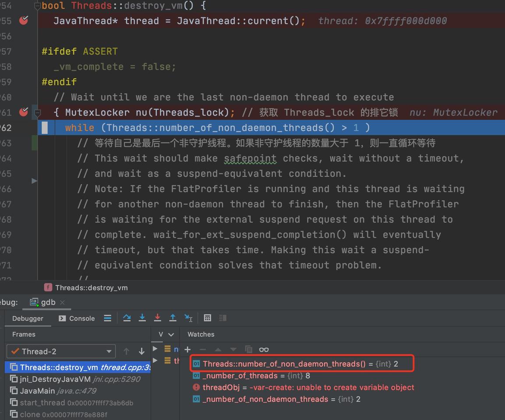505x420 pixels.
Task: Click the Step Into icon
Action: [x=142, y=318]
